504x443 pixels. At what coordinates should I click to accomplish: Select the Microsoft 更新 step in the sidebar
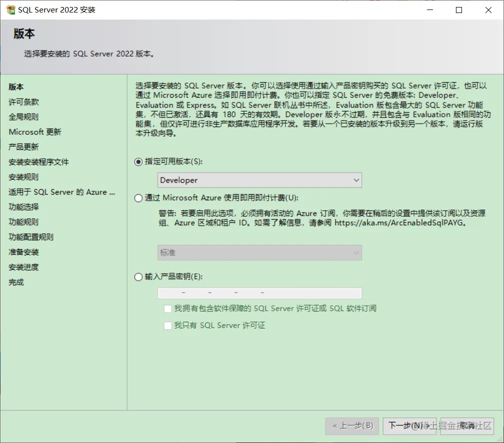[x=35, y=132]
